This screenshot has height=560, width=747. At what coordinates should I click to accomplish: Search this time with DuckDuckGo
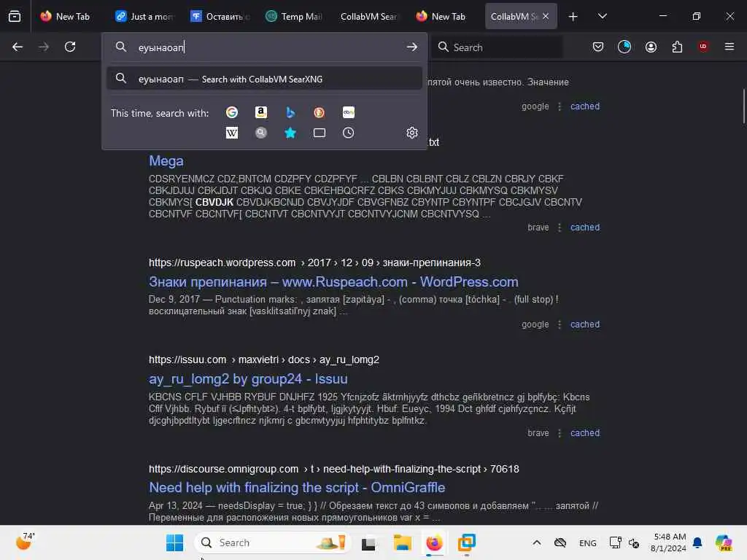click(320, 112)
